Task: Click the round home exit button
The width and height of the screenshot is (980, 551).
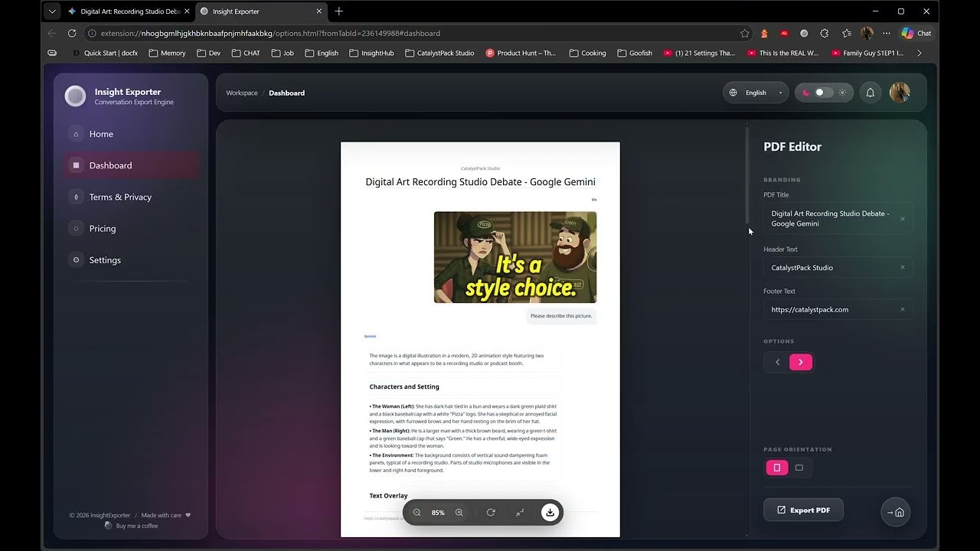Action: (x=896, y=513)
